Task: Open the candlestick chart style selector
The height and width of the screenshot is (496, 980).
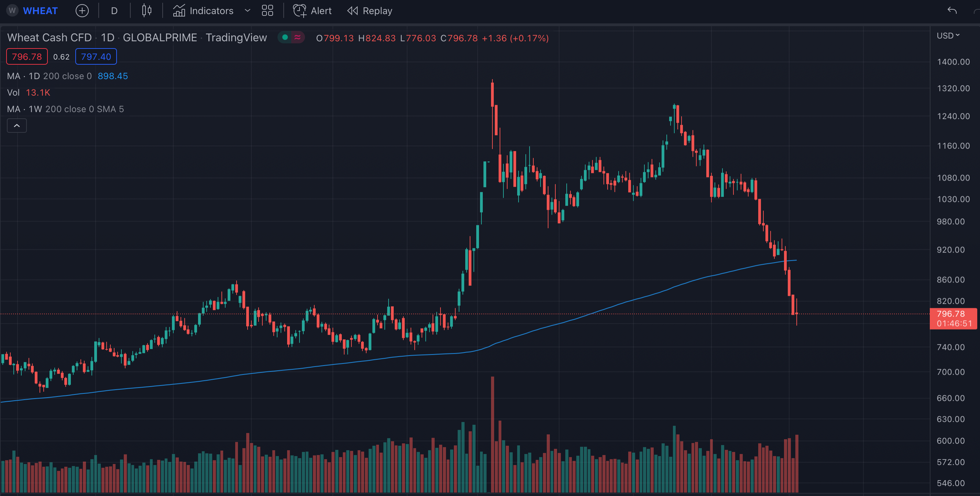Action: [x=146, y=11]
